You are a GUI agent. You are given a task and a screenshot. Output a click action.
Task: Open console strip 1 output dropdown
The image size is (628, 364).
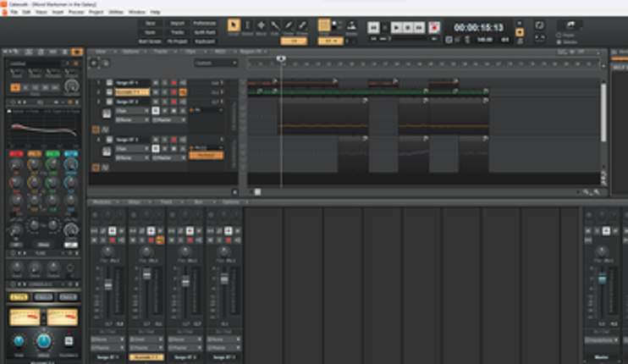[107, 347]
